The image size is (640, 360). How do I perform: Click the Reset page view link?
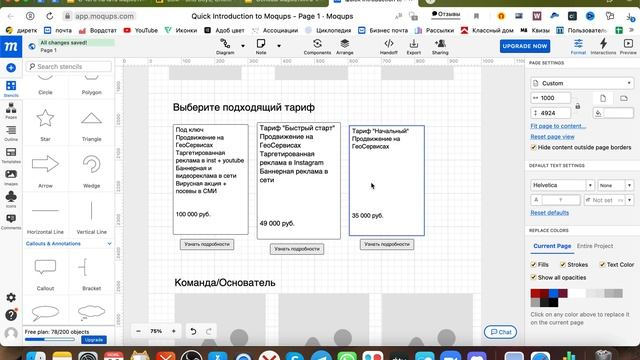coord(552,137)
